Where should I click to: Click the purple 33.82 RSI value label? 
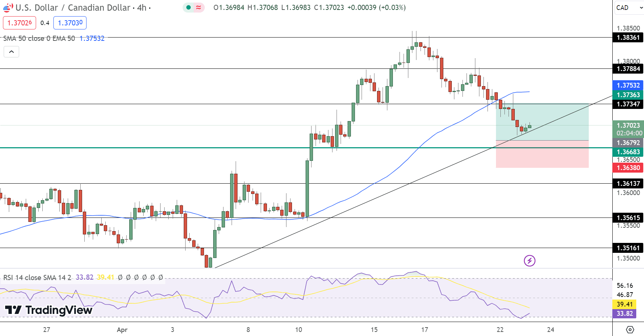coord(624,314)
